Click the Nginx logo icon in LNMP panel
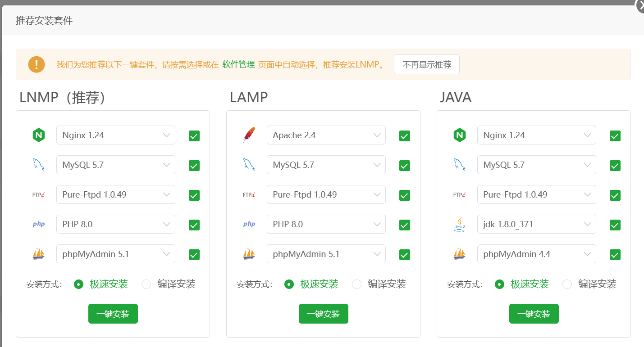This screenshot has width=644, height=347. 39,135
